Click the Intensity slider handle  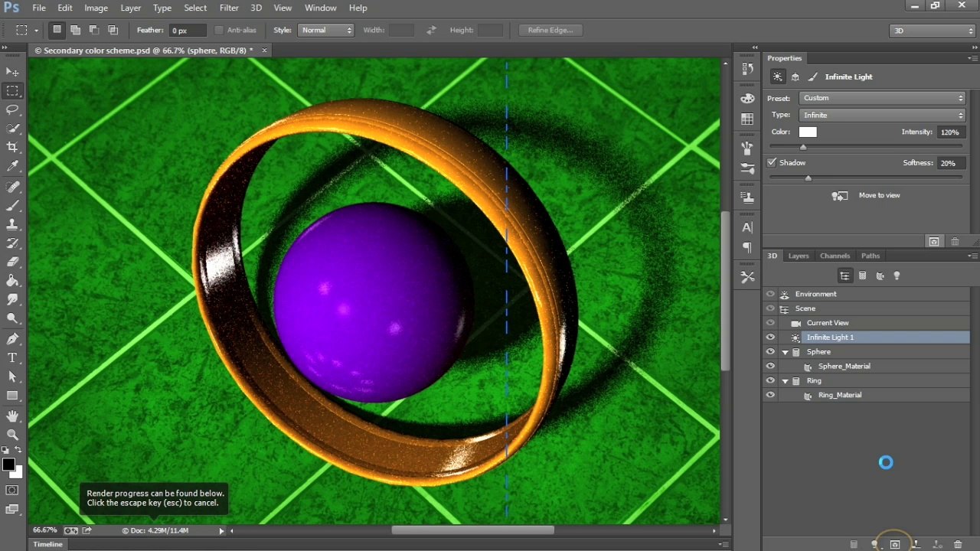pyautogui.click(x=803, y=147)
